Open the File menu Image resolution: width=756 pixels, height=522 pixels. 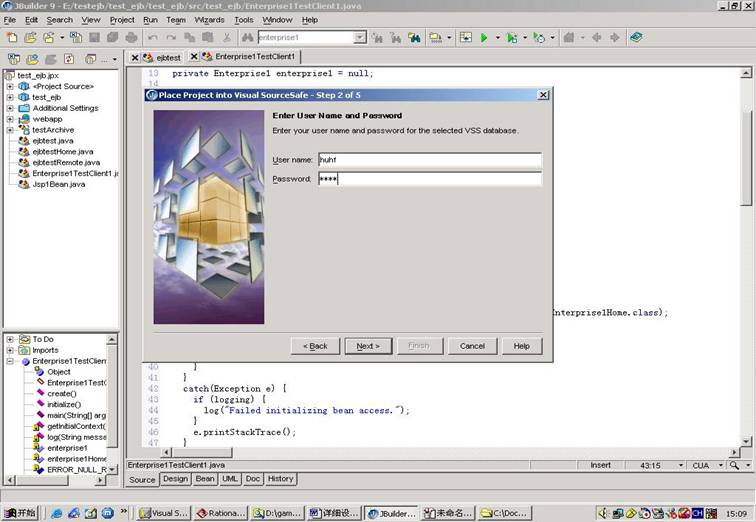click(x=10, y=20)
